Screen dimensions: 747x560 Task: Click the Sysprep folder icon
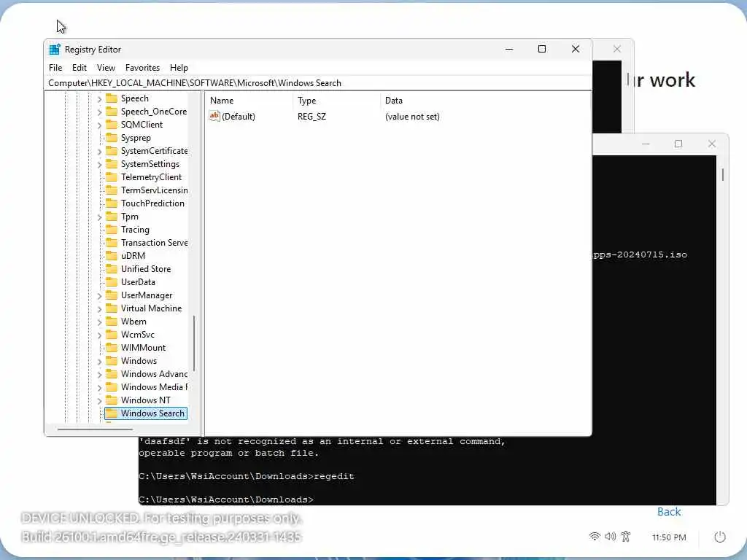click(x=112, y=138)
